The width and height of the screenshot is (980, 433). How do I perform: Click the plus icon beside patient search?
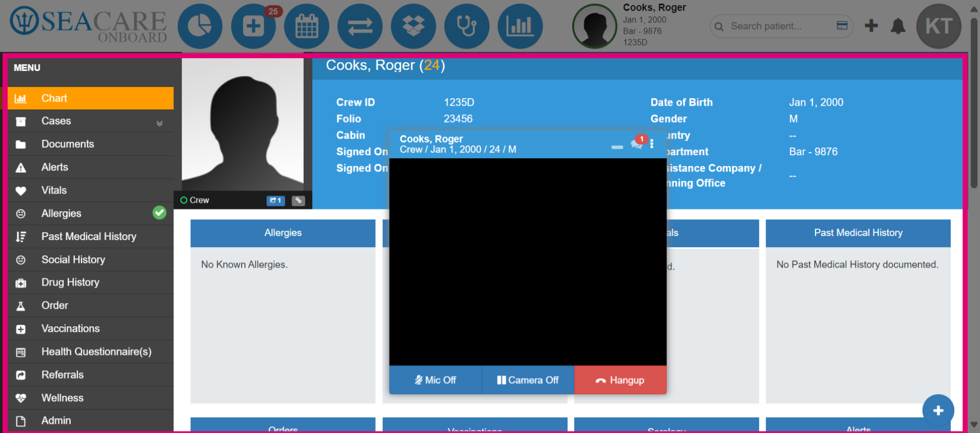[871, 26]
